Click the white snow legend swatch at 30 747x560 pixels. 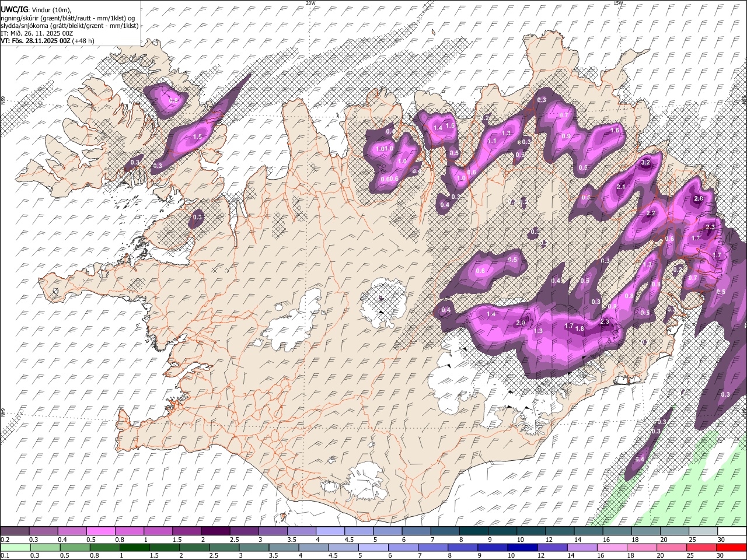pyautogui.click(x=731, y=531)
